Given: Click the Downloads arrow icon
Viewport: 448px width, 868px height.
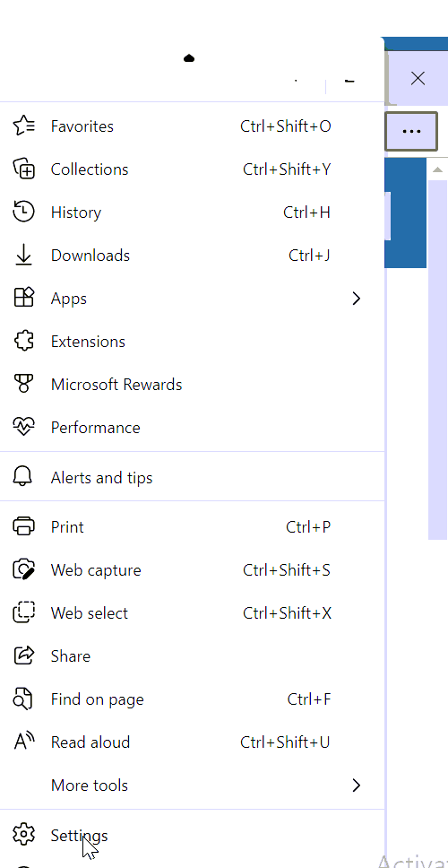Looking at the screenshot, I should 23,256.
